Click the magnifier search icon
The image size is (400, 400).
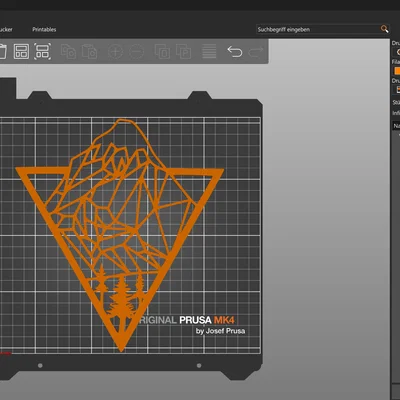coord(384,29)
